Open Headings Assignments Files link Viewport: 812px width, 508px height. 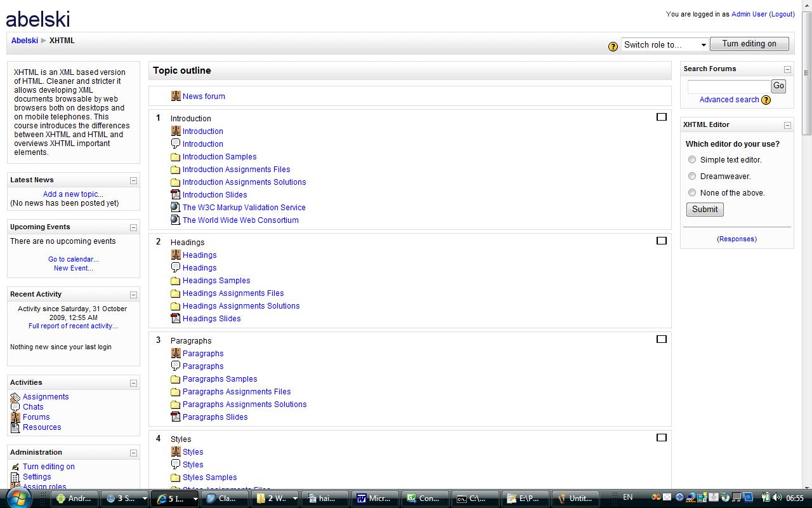233,293
